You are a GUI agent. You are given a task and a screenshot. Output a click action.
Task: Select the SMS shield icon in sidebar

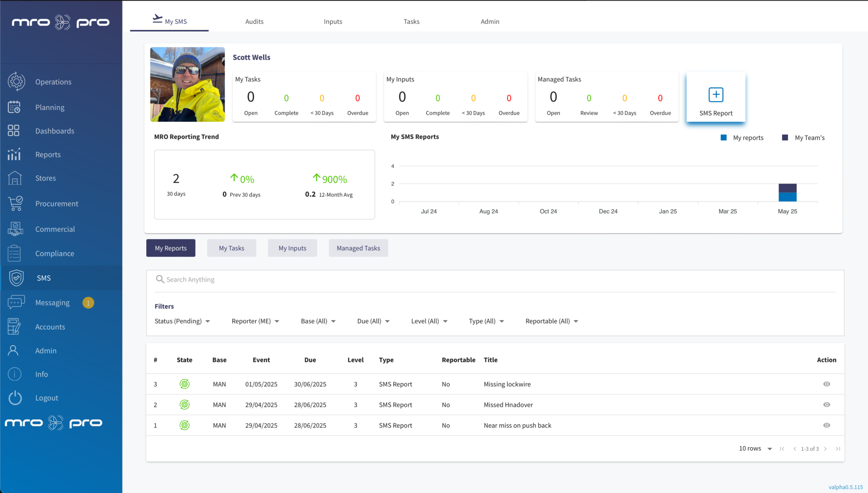click(x=16, y=278)
